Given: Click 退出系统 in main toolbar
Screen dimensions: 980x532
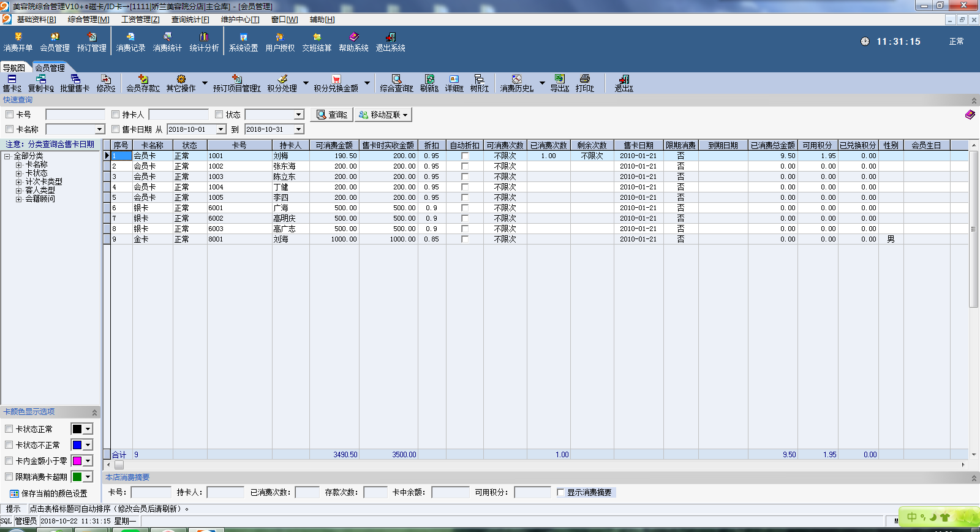Looking at the screenshot, I should coord(391,42).
